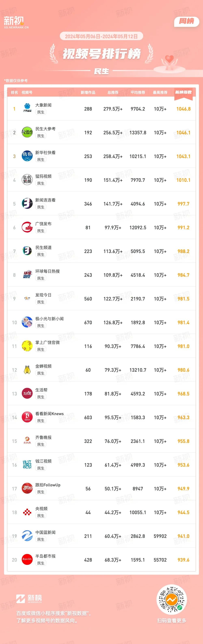Click the 大象新闻 account avatar

(27, 109)
